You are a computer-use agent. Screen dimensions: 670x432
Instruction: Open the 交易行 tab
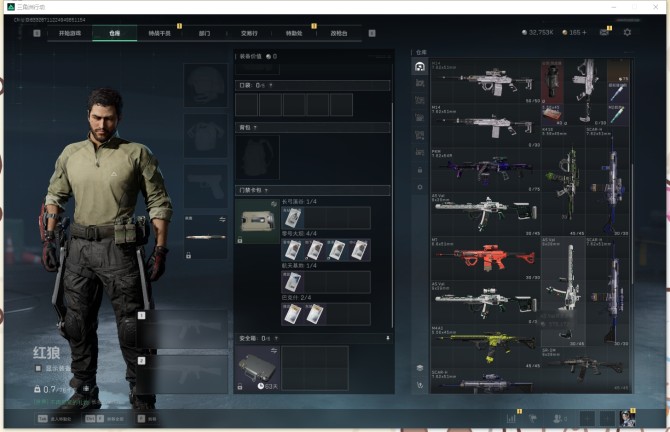click(249, 33)
